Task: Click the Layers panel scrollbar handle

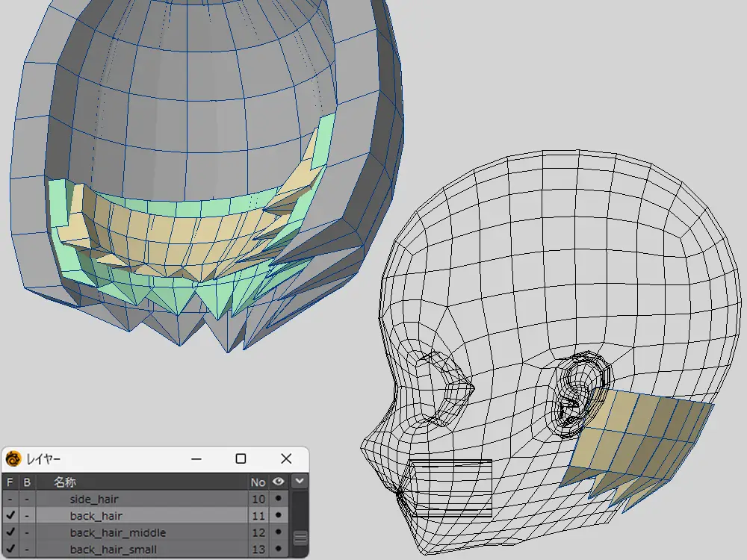Action: click(299, 538)
